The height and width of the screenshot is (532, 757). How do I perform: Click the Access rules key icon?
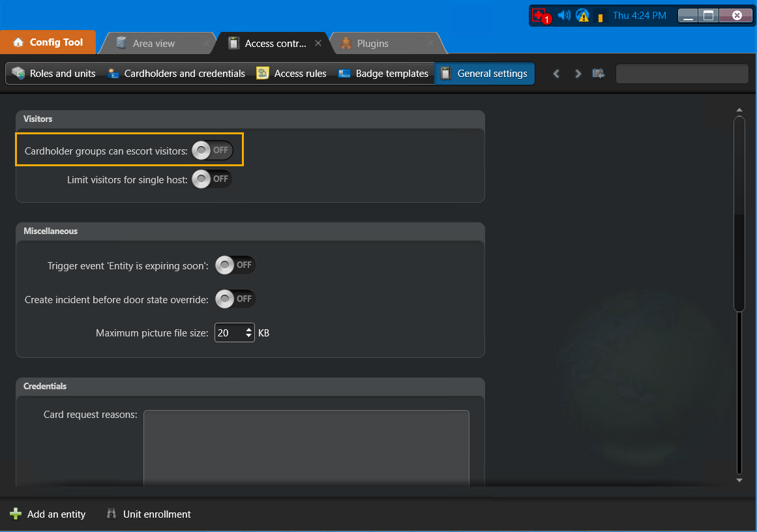pos(262,74)
